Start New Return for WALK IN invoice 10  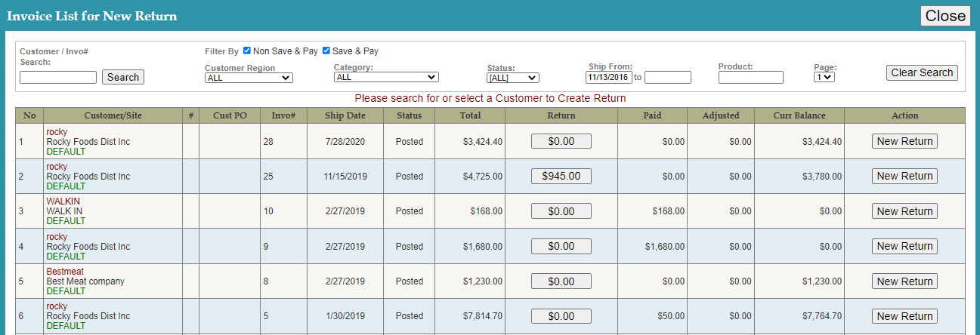click(x=904, y=211)
